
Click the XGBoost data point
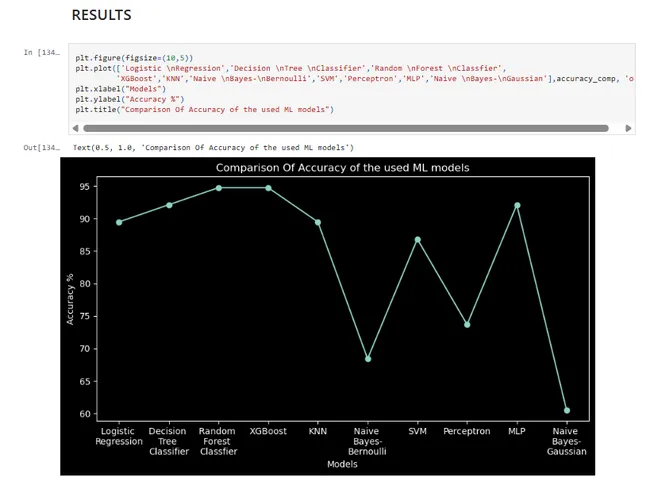[x=269, y=188]
